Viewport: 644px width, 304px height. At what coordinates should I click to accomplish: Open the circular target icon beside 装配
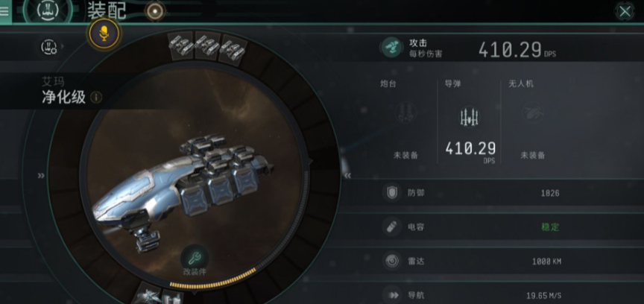click(x=156, y=11)
